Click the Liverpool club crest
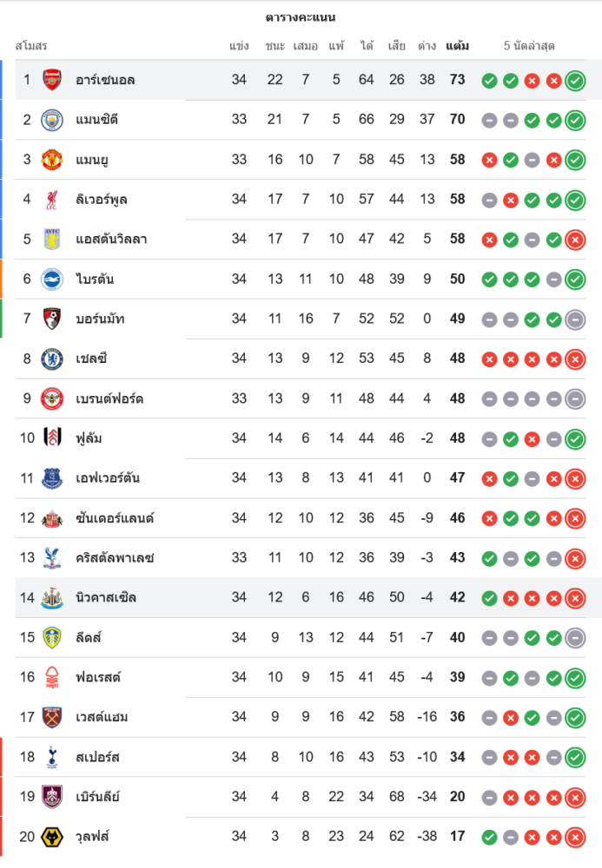This screenshot has width=602, height=868. [53, 200]
